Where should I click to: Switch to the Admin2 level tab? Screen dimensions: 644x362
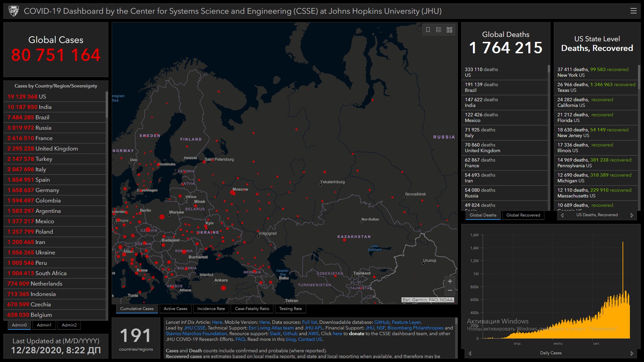pos(69,325)
